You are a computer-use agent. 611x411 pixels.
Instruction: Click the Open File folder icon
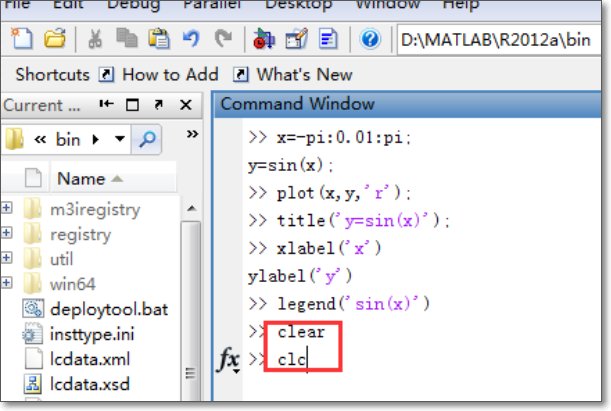[53, 40]
